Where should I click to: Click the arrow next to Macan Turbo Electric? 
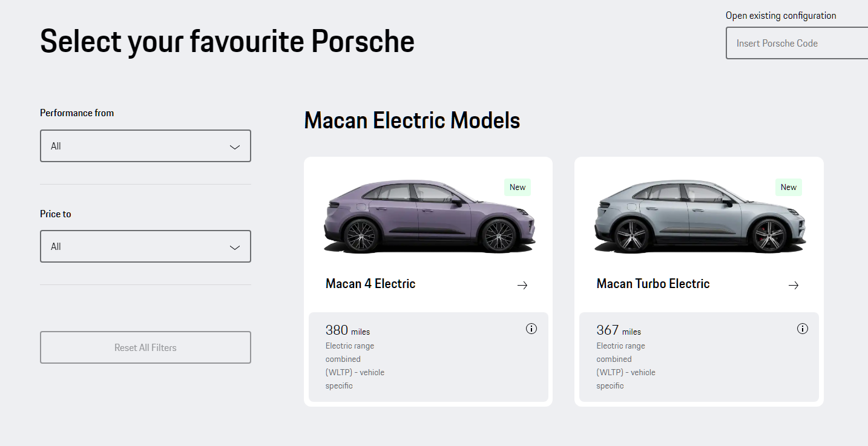(793, 284)
